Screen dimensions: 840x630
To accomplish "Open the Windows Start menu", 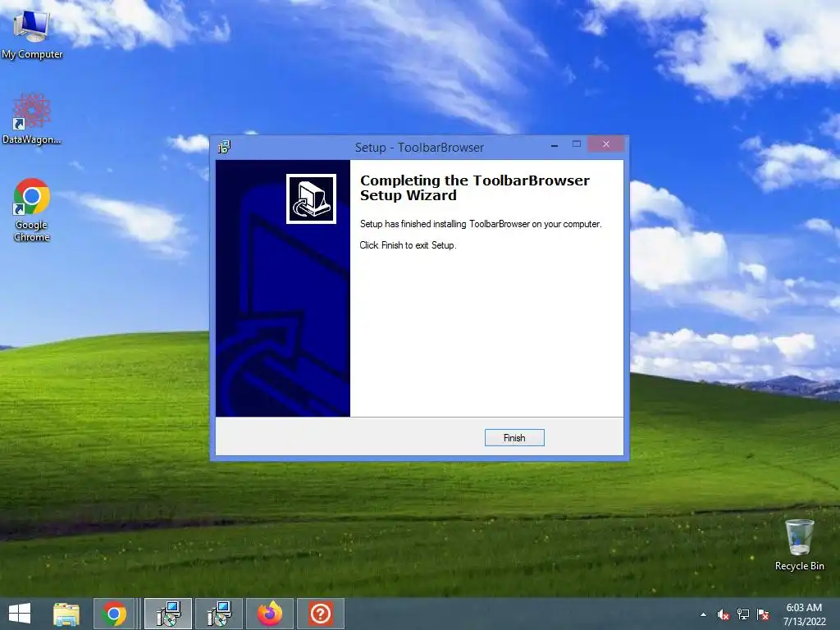I will 20,614.
